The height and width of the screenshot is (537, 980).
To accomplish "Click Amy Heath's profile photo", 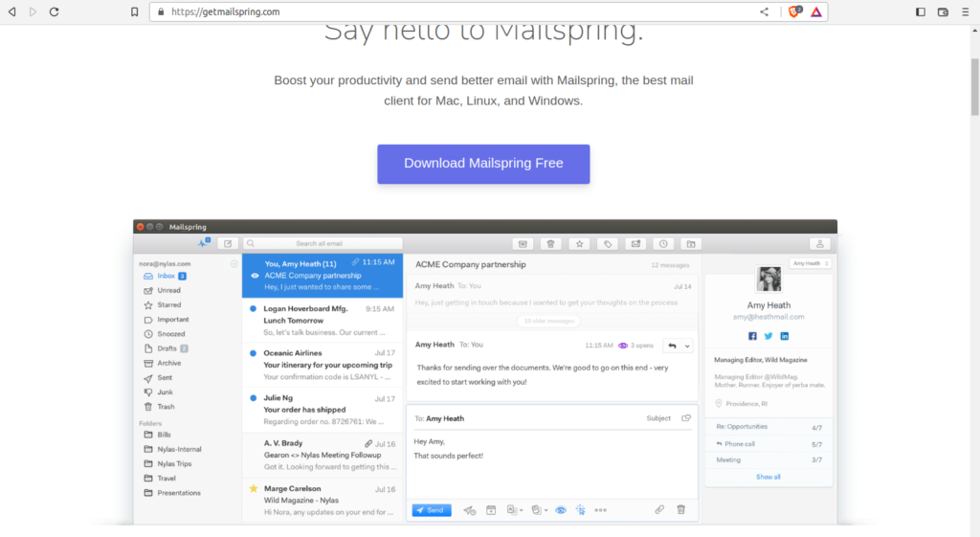I will point(768,279).
